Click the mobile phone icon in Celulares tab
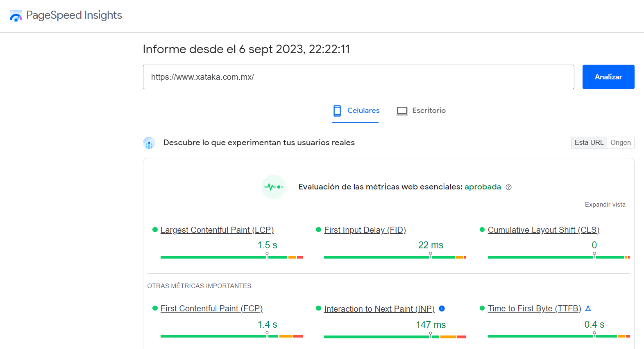Image resolution: width=644 pixels, height=349 pixels. click(337, 110)
